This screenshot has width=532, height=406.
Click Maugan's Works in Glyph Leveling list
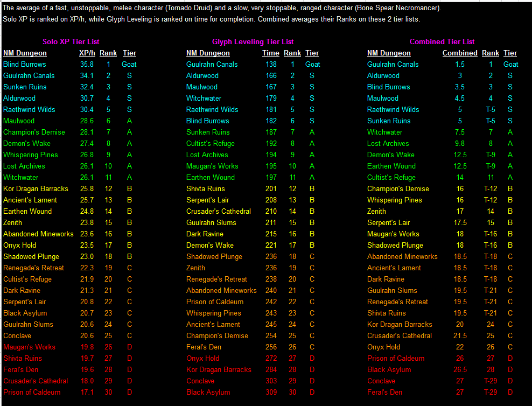(212, 166)
